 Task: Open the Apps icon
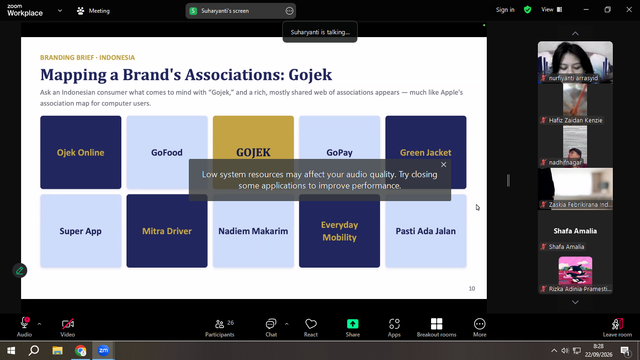[x=394, y=328]
